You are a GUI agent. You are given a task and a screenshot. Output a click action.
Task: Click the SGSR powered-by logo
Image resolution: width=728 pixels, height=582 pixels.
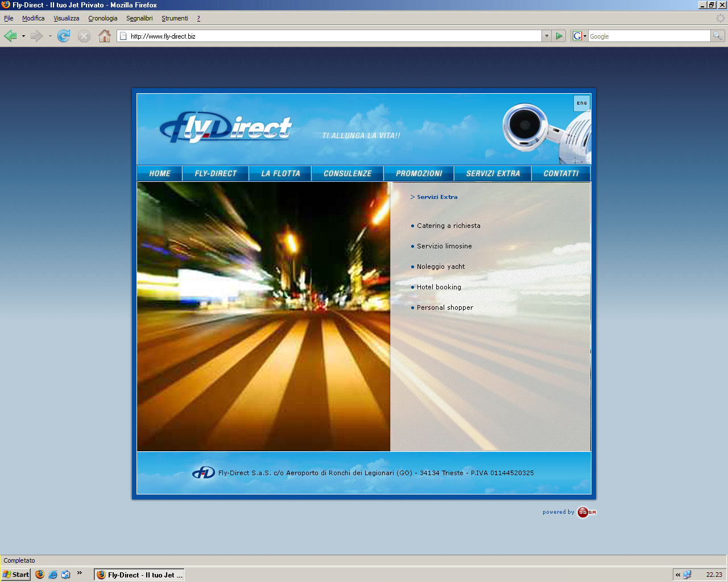[x=586, y=512]
